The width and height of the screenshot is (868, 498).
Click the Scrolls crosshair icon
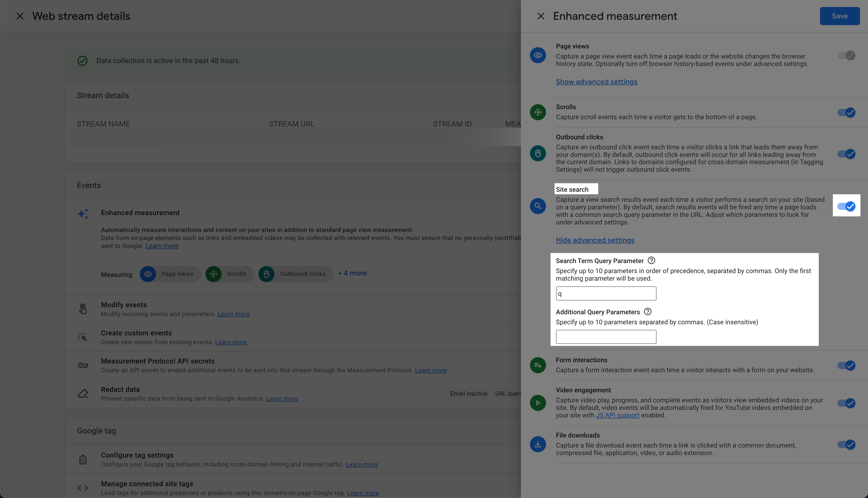click(538, 112)
